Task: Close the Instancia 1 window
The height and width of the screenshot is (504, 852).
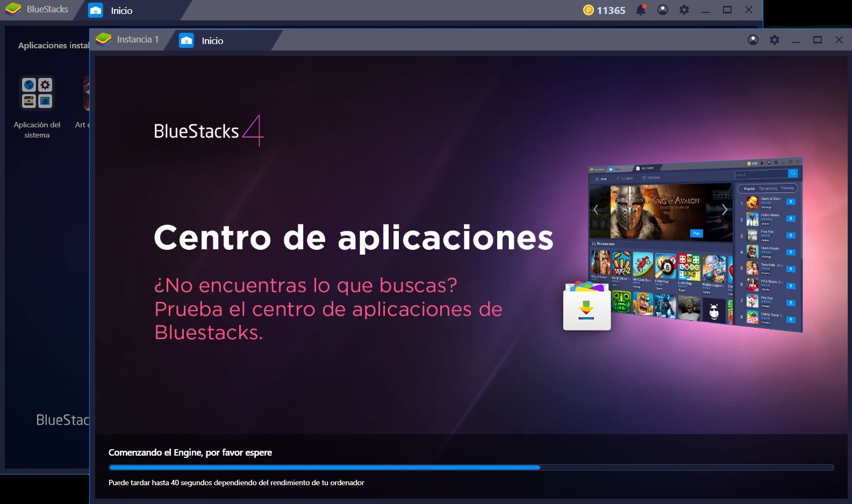Action: (839, 40)
